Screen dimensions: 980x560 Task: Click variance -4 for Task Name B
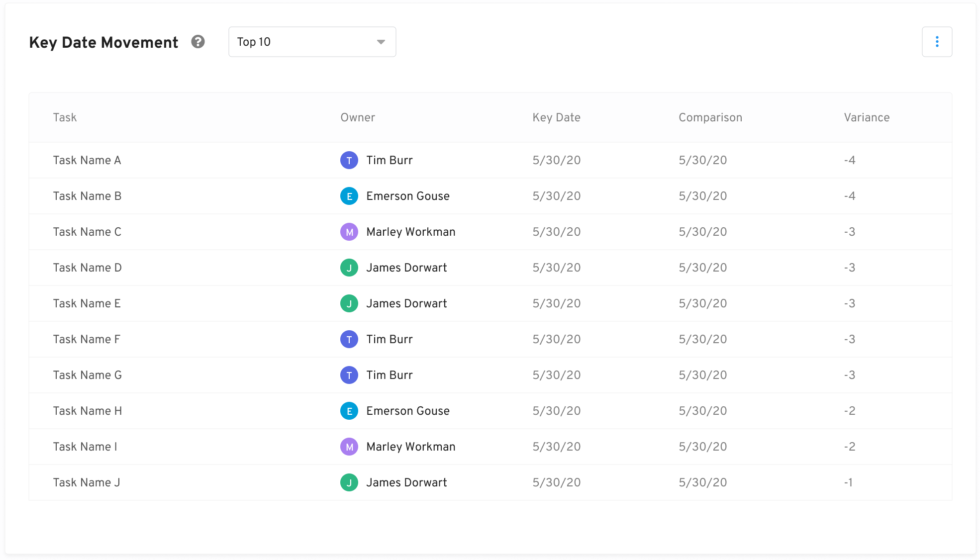pos(850,196)
